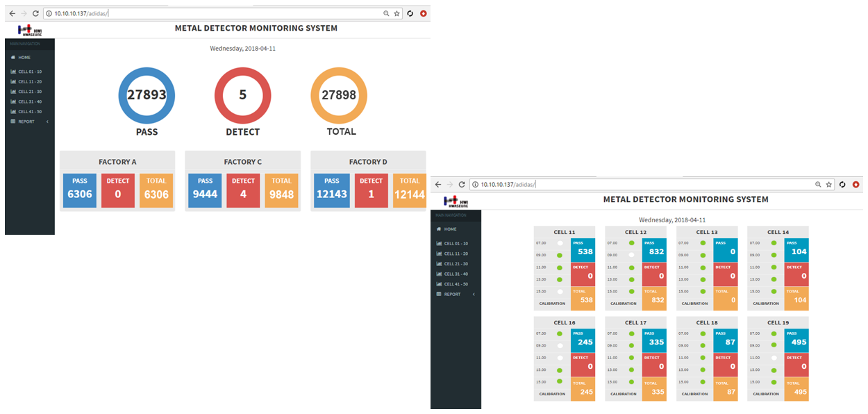Click the zoom magnifier icon in the Cell view address bar
Image resolution: width=868 pixels, height=414 pixels.
point(818,185)
